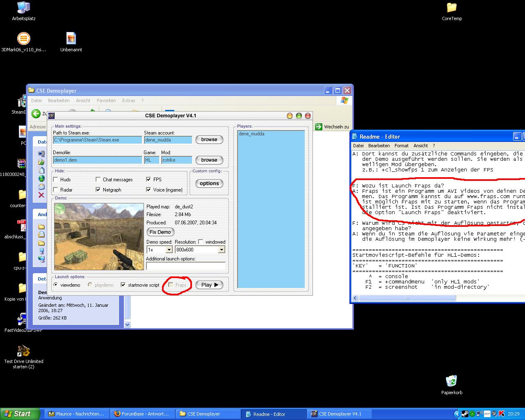Click browse button next to Mod field
The height and width of the screenshot is (420, 525).
(209, 160)
